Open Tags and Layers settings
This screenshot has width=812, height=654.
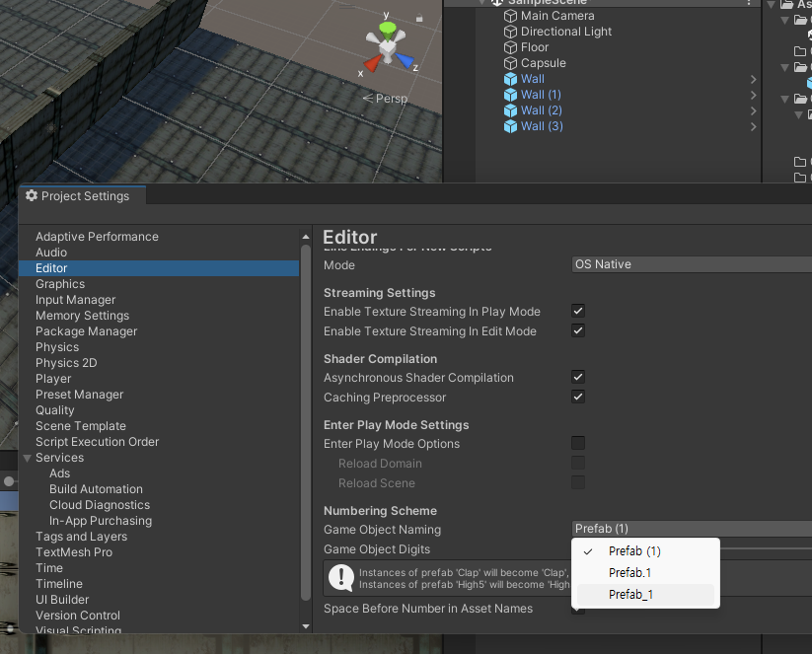tap(81, 537)
